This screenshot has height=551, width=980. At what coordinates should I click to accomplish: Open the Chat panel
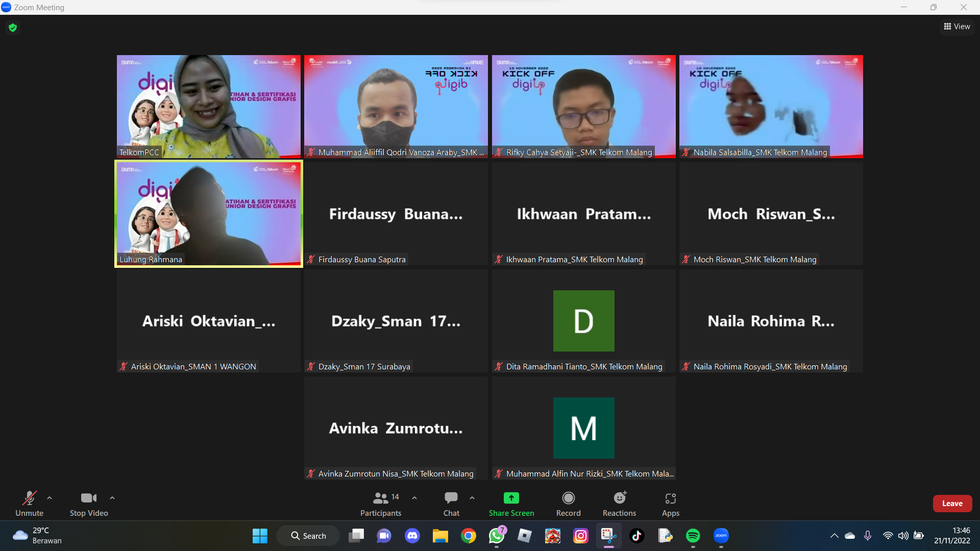[x=451, y=503]
